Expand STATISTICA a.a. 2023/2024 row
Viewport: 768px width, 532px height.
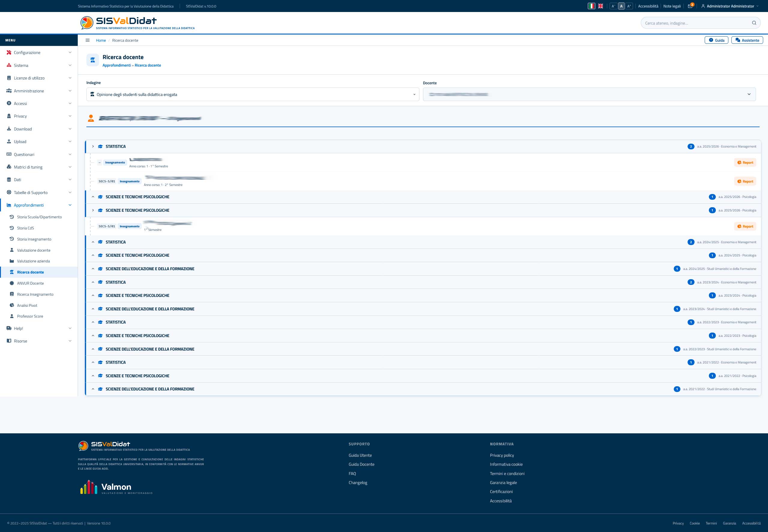tap(423, 282)
